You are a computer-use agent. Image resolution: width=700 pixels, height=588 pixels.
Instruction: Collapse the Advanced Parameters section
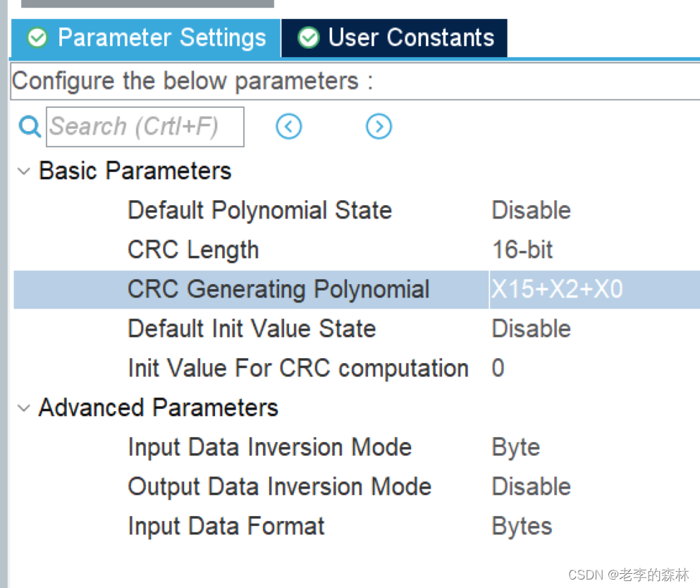click(24, 408)
